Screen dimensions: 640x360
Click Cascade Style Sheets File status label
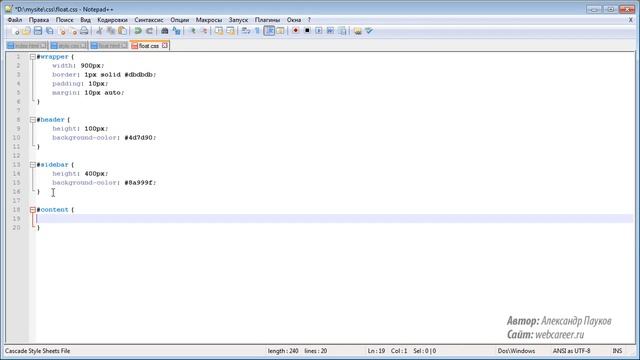38,351
